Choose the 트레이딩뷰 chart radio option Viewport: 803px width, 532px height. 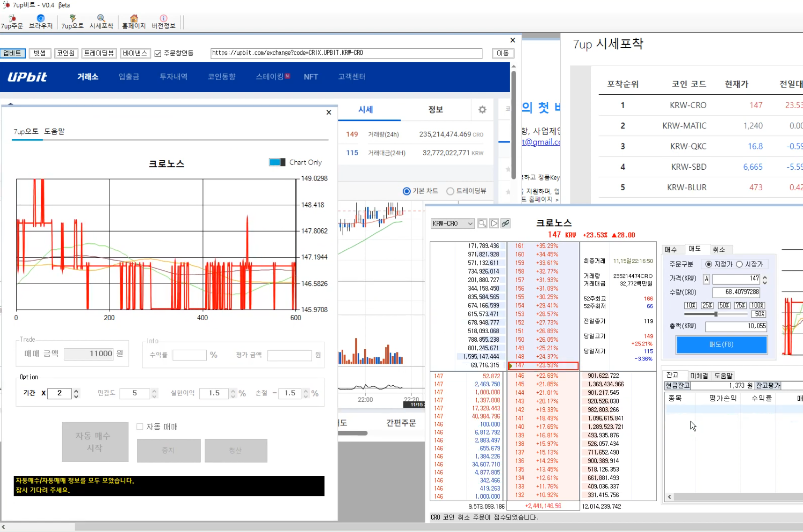(450, 191)
